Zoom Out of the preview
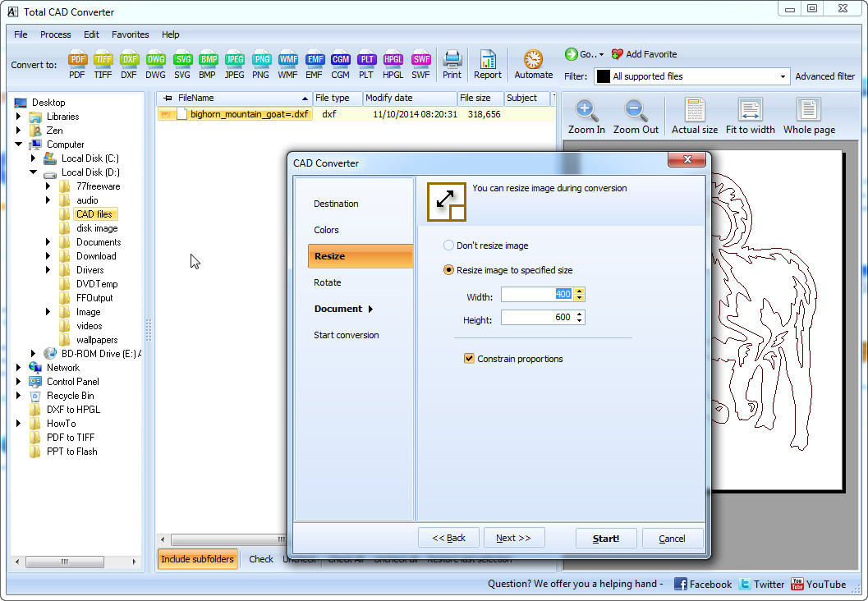This screenshot has height=601, width=868. tap(636, 117)
